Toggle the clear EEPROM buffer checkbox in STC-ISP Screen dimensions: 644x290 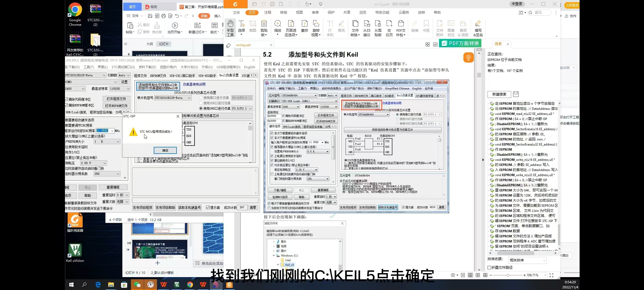click(66, 105)
